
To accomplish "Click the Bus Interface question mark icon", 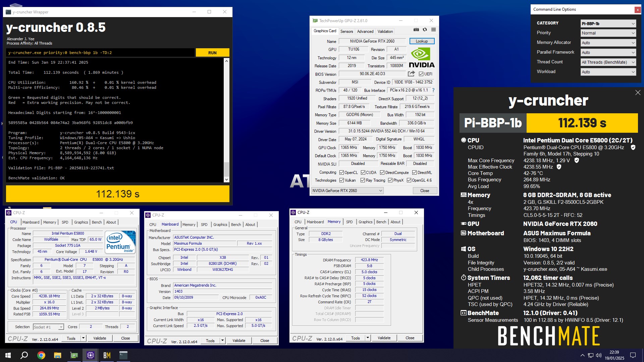I will [433, 90].
